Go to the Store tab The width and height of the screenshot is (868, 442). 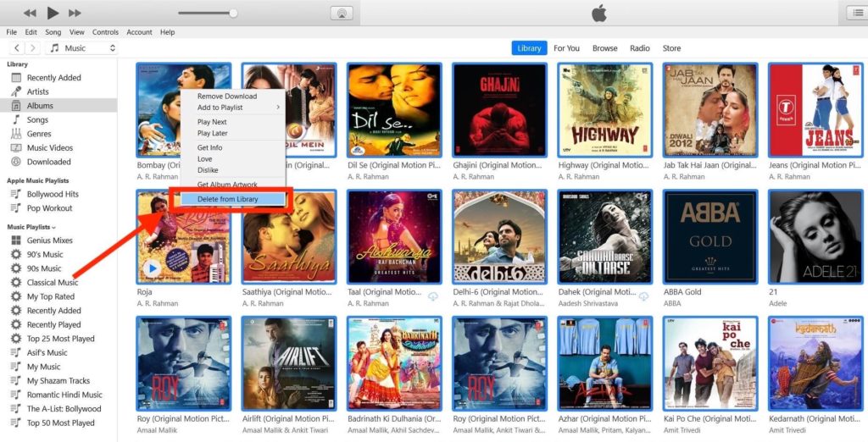click(671, 48)
